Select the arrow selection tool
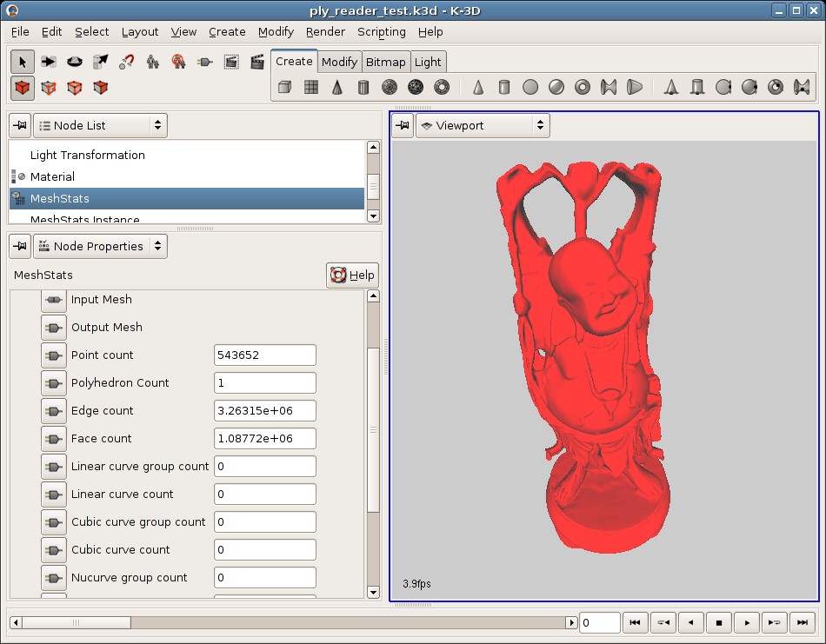The width and height of the screenshot is (826, 644). point(23,62)
